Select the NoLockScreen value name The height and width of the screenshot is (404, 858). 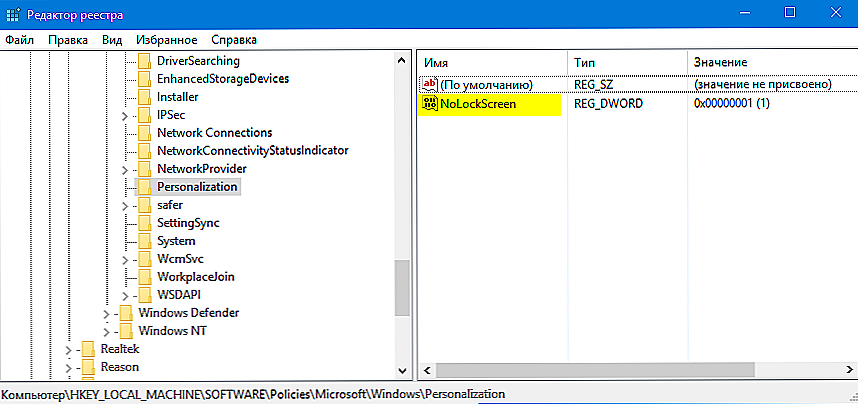pos(478,103)
